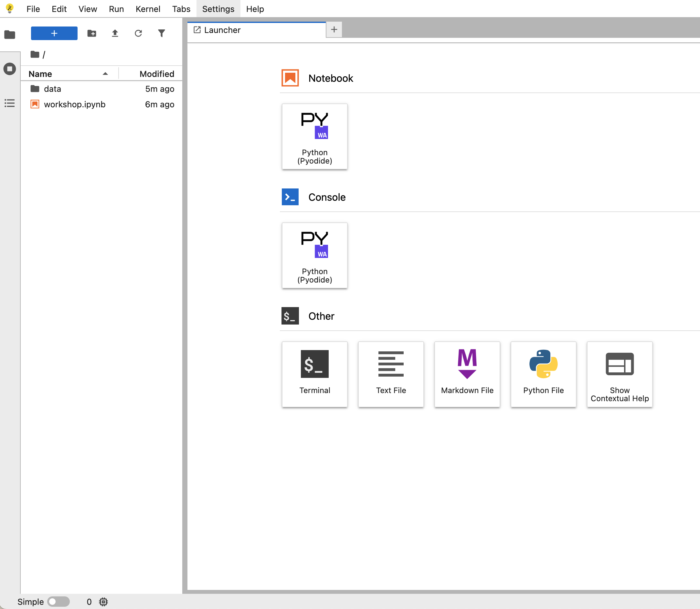700x609 pixels.
Task: Click the Upload Files icon
Action: pos(115,33)
